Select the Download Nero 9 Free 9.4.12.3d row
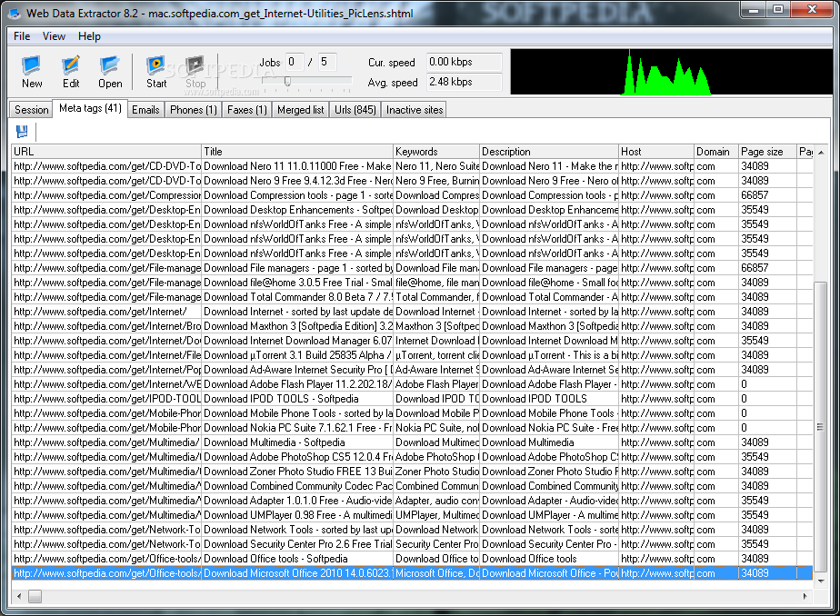 click(x=412, y=181)
